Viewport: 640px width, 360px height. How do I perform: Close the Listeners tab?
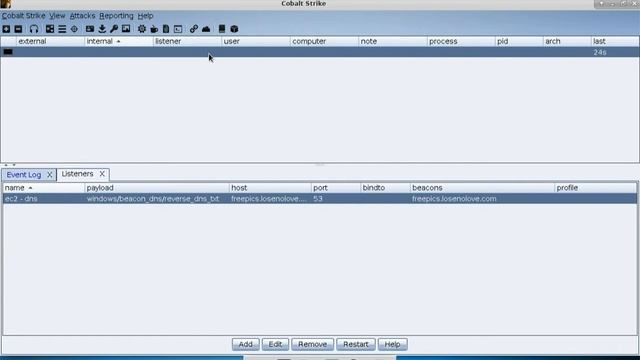coord(102,174)
